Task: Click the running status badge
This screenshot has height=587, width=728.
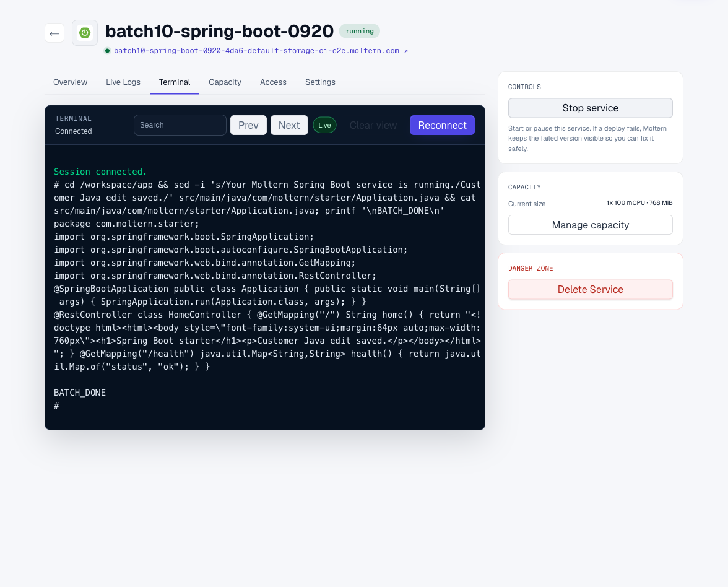Action: tap(359, 31)
